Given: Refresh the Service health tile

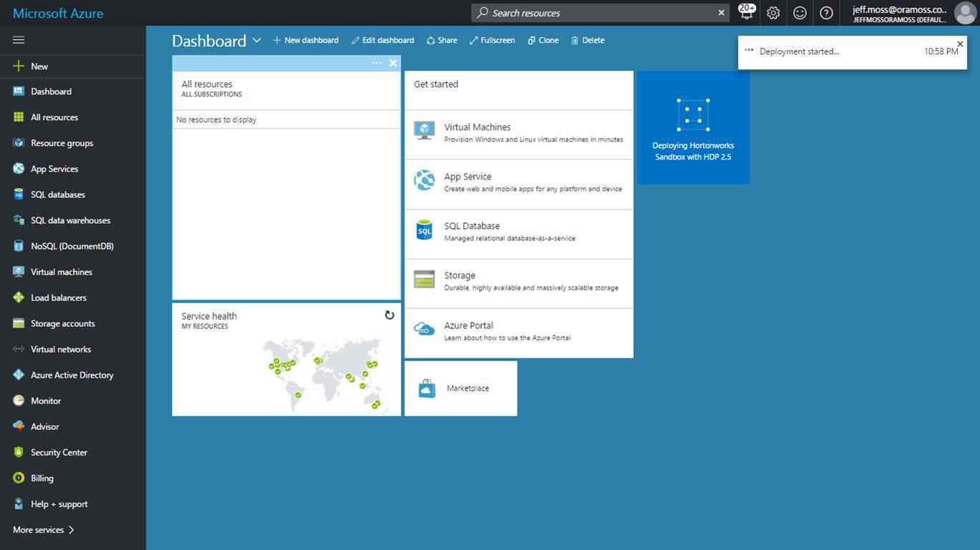Looking at the screenshot, I should (x=389, y=315).
